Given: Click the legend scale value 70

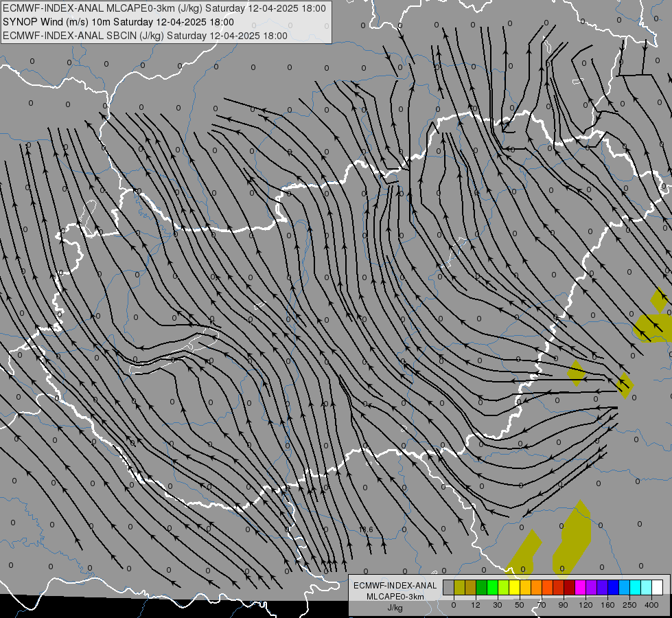Looking at the screenshot, I should [x=542, y=605].
